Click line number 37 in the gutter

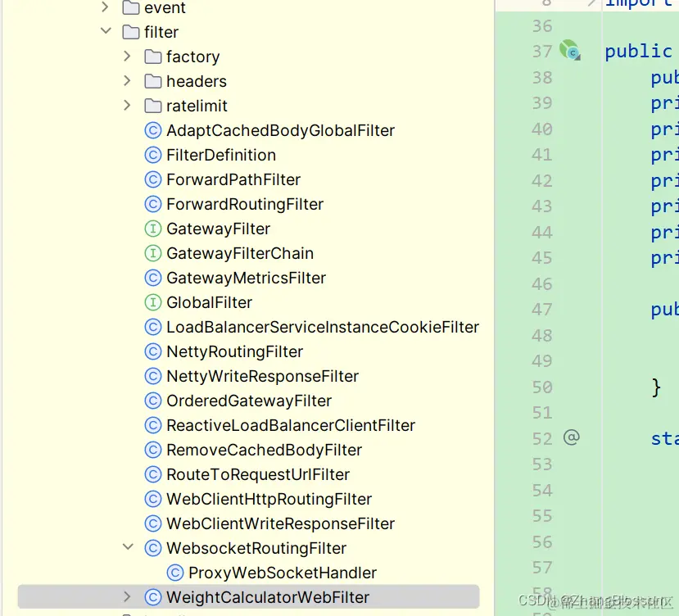[541, 51]
